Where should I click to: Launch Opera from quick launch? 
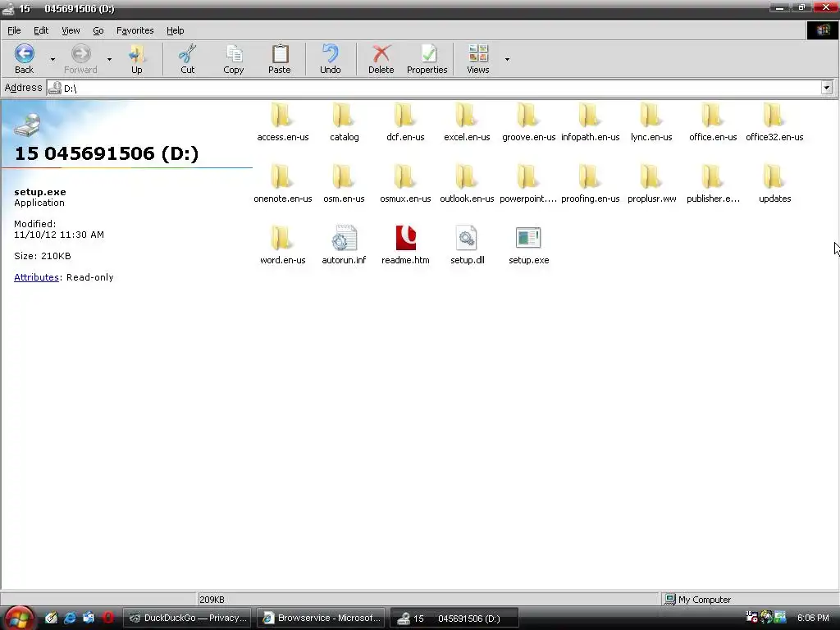(x=107, y=618)
